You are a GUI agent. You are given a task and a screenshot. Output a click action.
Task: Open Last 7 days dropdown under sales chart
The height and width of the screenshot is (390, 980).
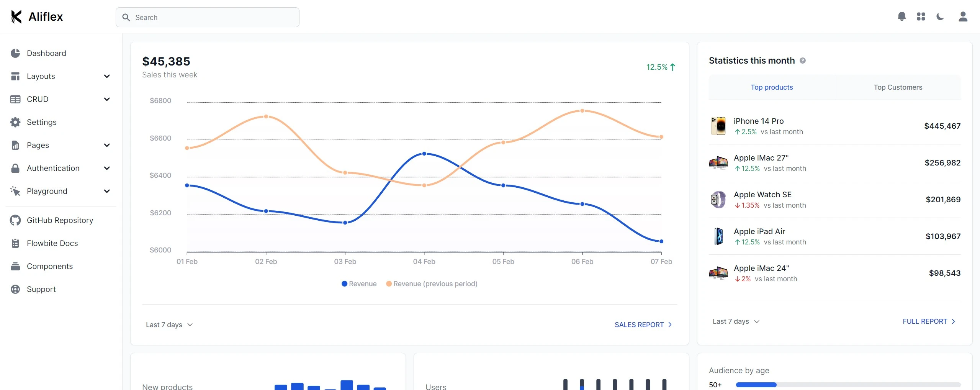tap(169, 325)
